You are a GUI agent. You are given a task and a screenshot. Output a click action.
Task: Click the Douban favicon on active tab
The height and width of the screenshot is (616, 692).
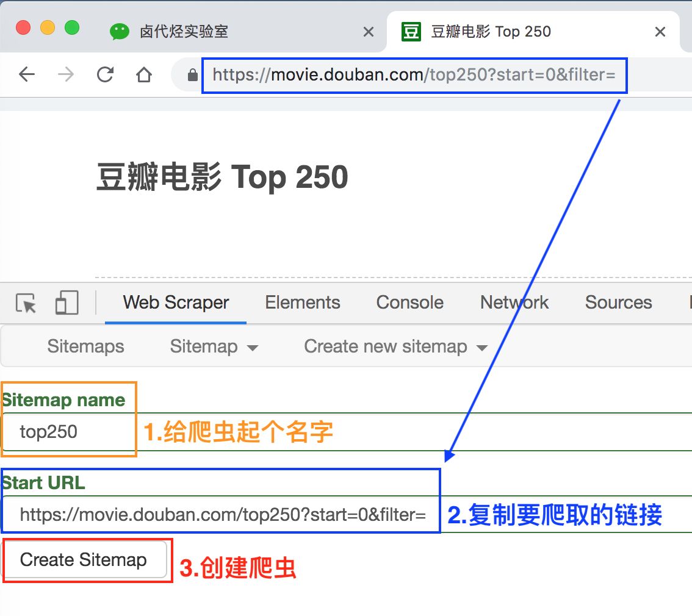click(411, 32)
